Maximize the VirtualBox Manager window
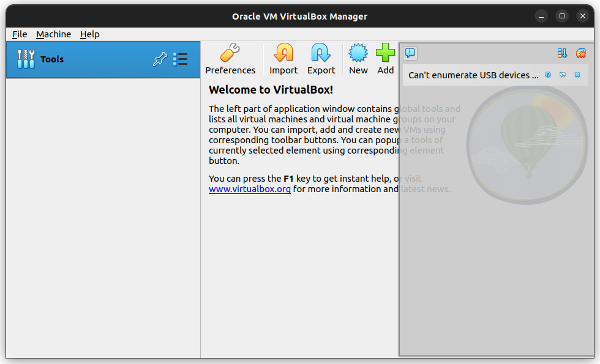 point(562,16)
